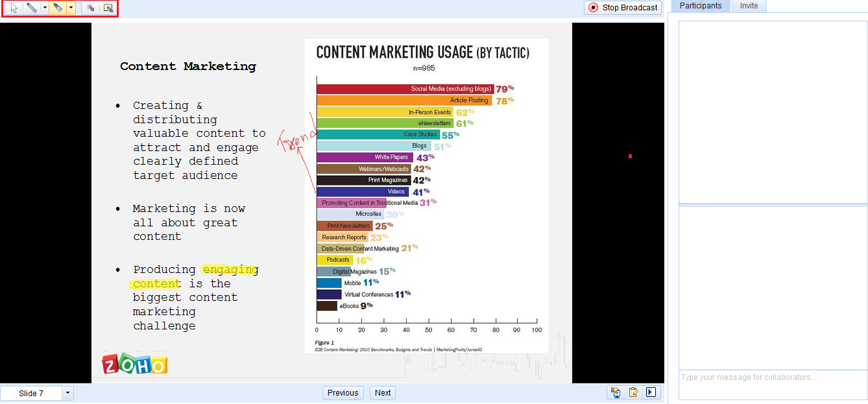
Task: Open the Invite tab
Action: (749, 6)
